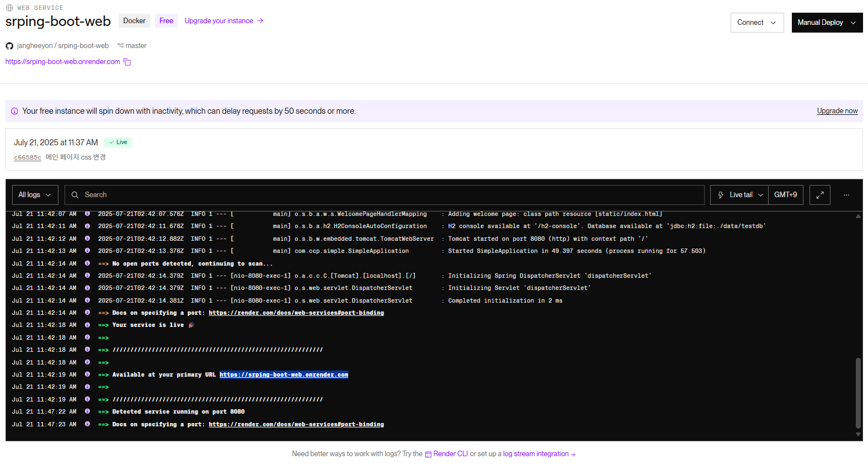Click the primary URL link in the logs
Viewport: 868px width, 465px height.
[284, 374]
